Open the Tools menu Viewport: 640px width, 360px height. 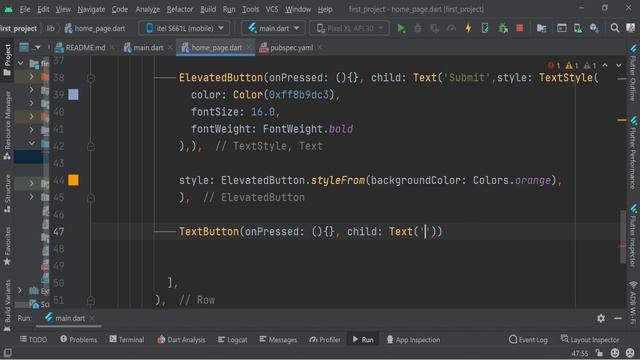coord(250,9)
